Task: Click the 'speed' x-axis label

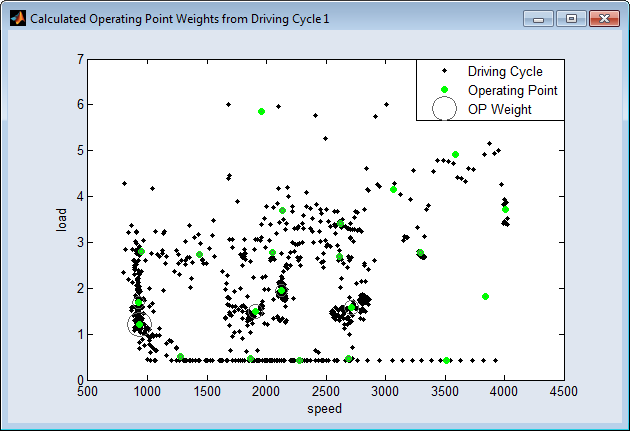Action: pyautogui.click(x=325, y=408)
